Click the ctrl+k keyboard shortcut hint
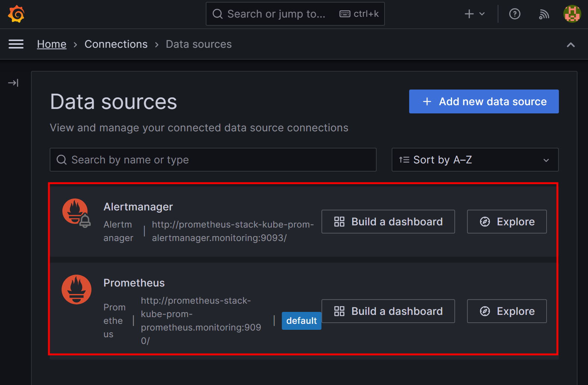The width and height of the screenshot is (588, 385). point(359,14)
